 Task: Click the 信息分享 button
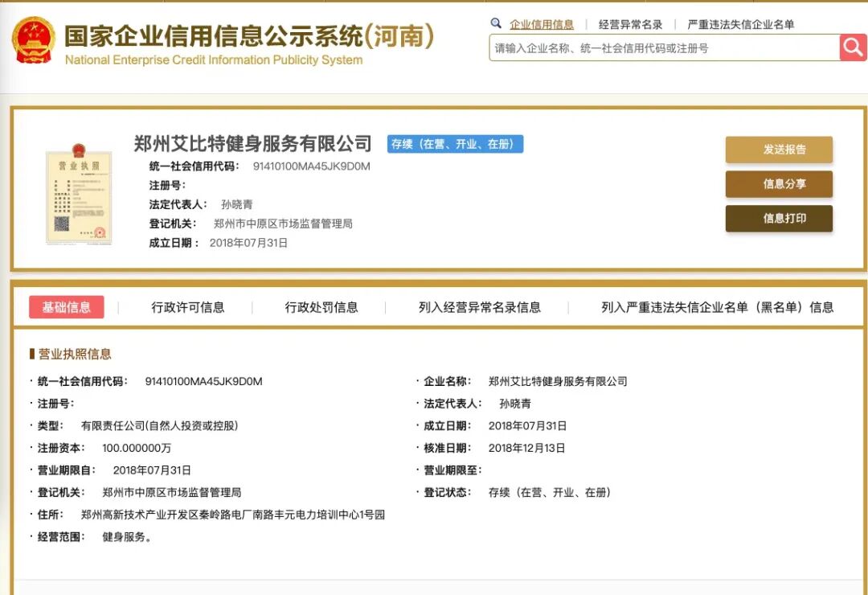779,184
